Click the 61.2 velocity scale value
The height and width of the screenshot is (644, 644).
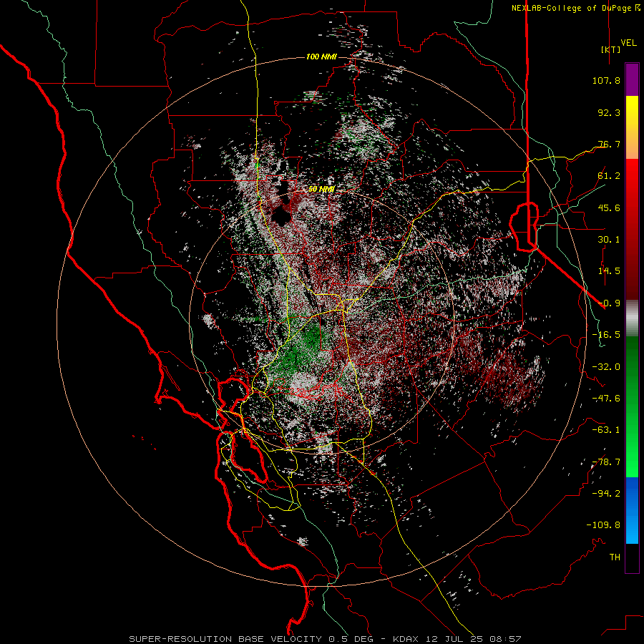(609, 176)
